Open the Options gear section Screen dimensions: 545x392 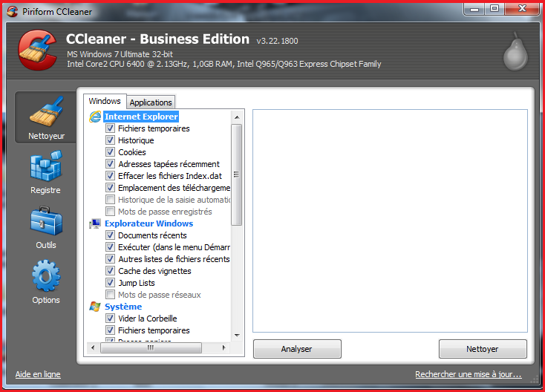point(46,282)
